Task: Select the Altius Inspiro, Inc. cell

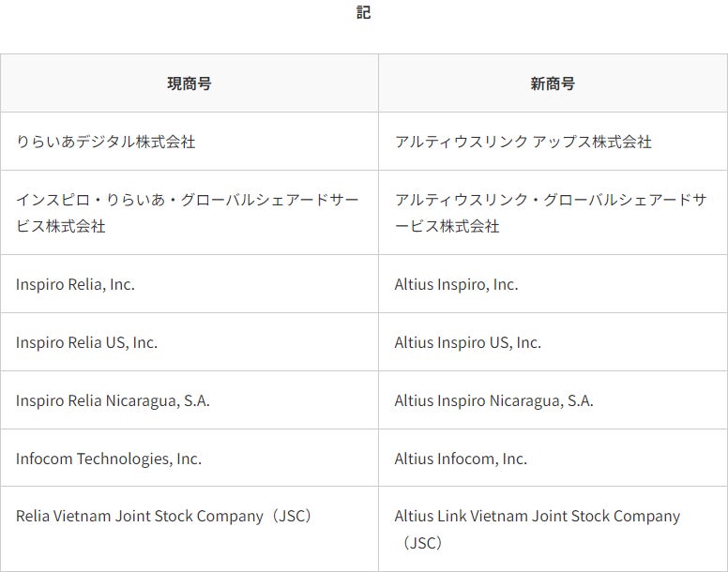Action: [456, 284]
